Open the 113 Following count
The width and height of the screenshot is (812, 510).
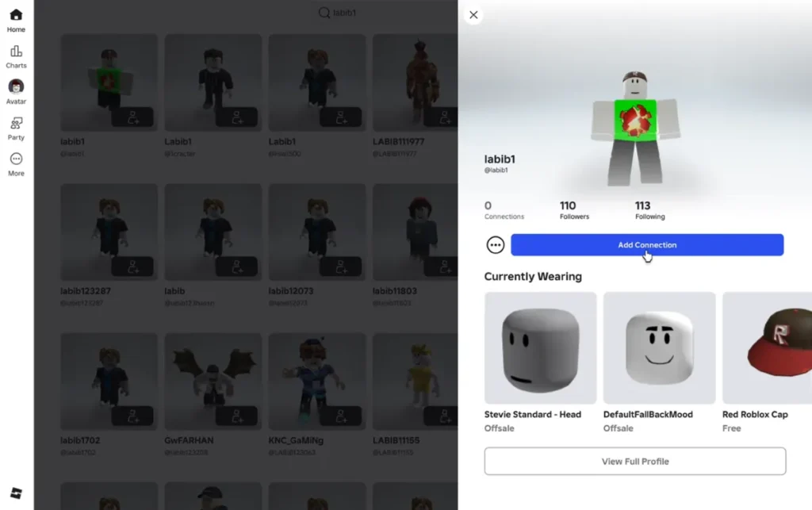[x=650, y=209]
